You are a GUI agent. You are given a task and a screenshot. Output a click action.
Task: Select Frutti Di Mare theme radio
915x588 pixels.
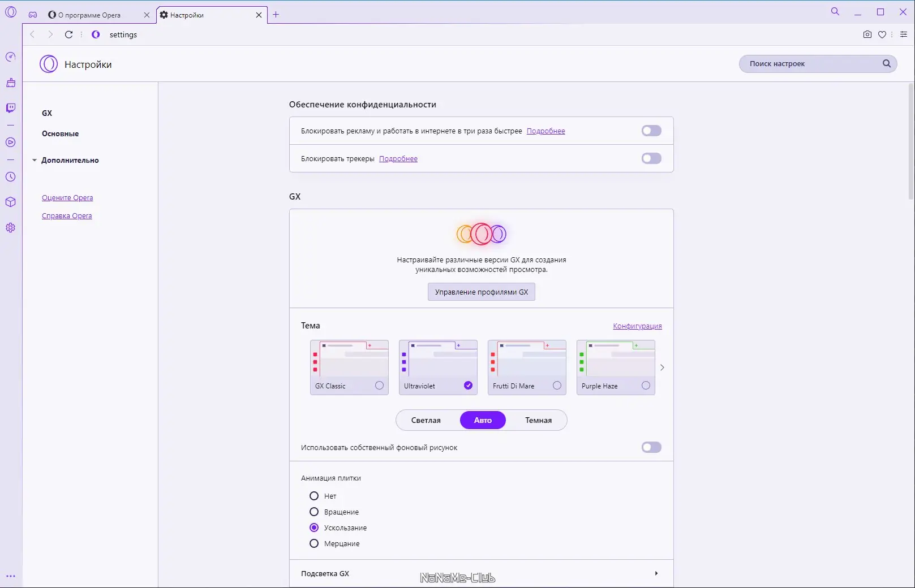point(557,386)
